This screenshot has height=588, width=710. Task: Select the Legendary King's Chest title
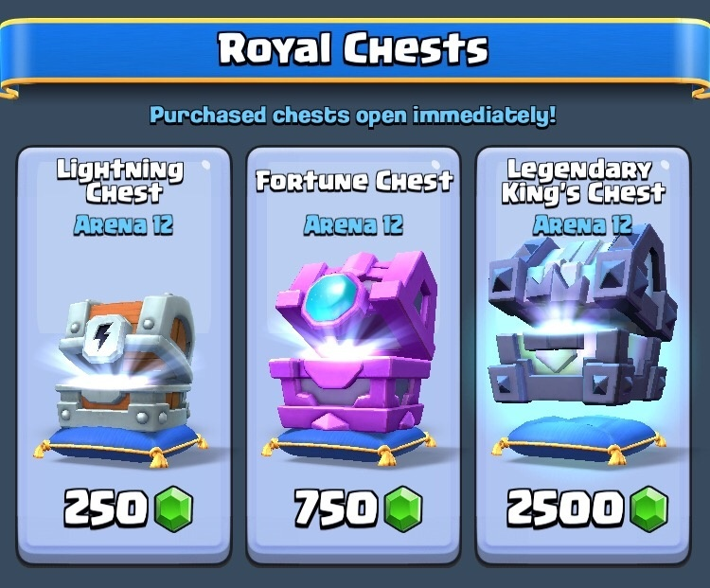click(583, 182)
